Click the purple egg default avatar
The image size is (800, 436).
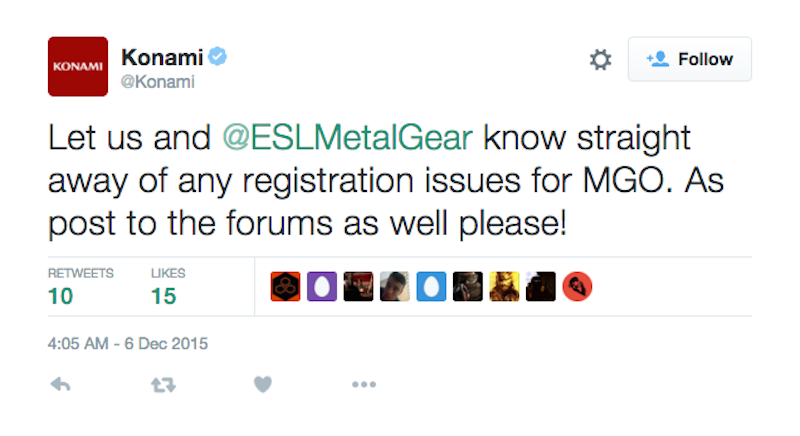click(321, 287)
